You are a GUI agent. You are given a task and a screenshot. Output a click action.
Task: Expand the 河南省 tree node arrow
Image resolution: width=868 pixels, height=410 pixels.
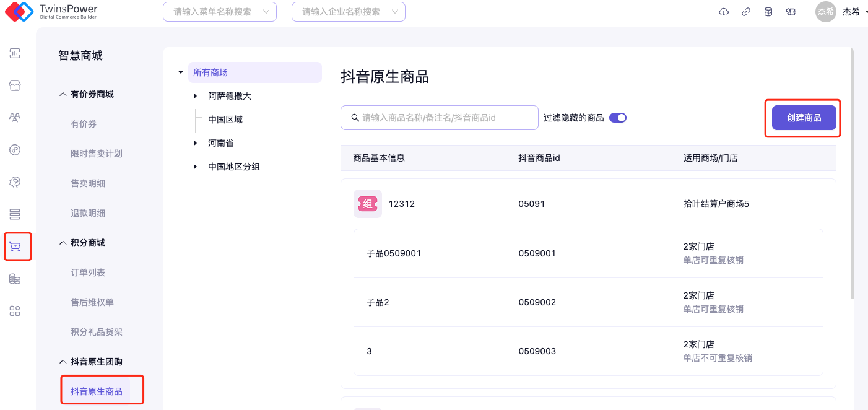tap(196, 143)
